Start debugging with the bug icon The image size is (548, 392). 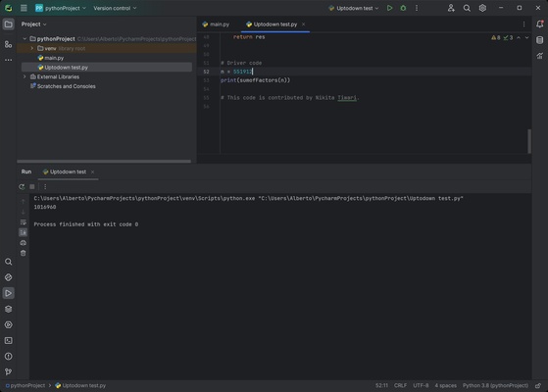coord(403,8)
